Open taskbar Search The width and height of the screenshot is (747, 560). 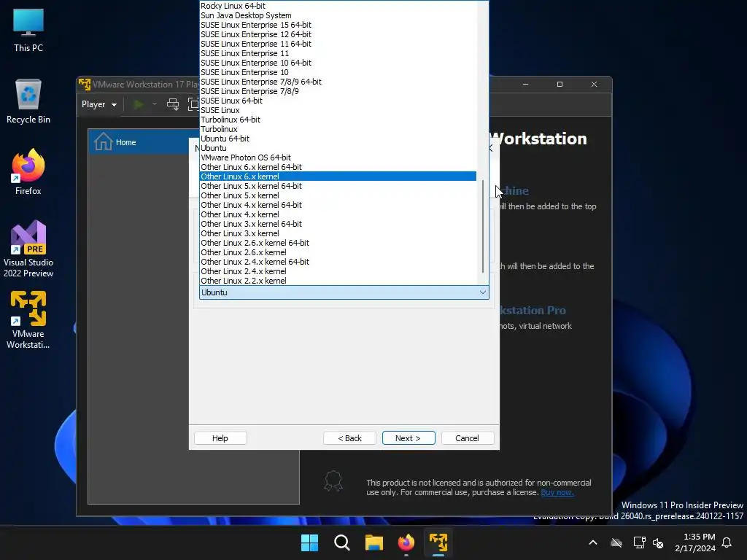(341, 542)
